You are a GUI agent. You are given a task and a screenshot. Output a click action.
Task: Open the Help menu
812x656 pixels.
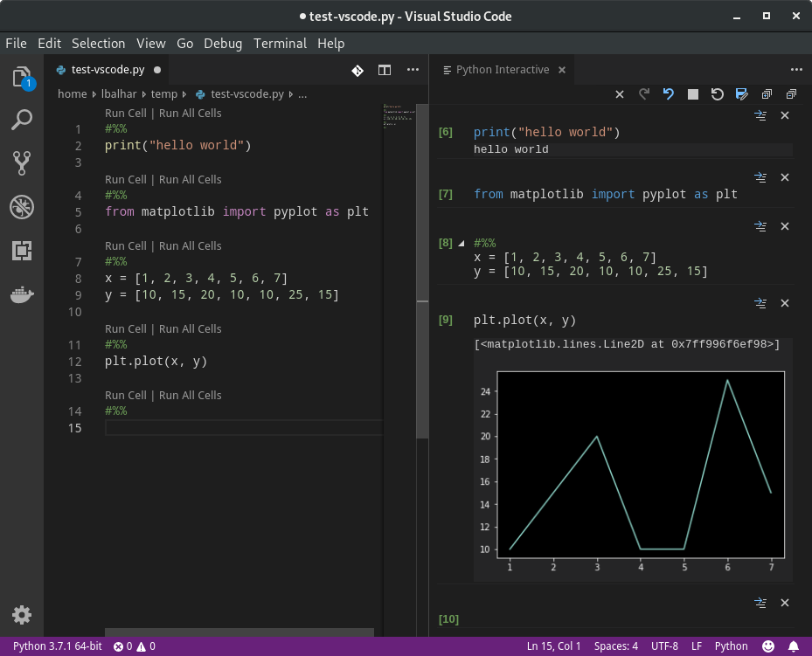pyautogui.click(x=331, y=44)
